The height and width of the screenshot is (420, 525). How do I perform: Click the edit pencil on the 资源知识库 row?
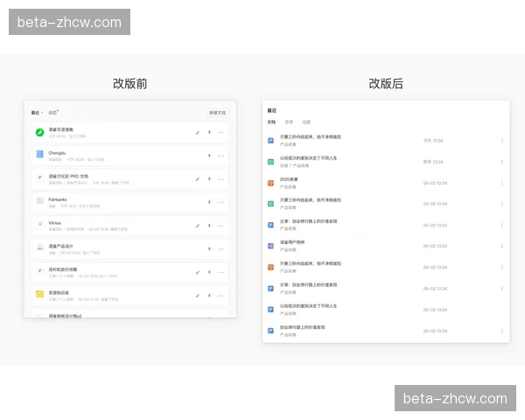[x=198, y=296]
